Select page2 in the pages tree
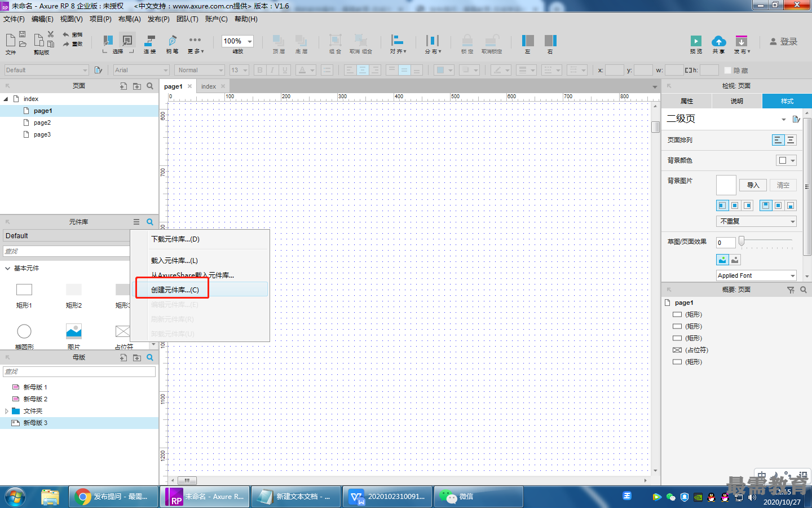Viewport: 812px width, 508px height. tap(42, 122)
